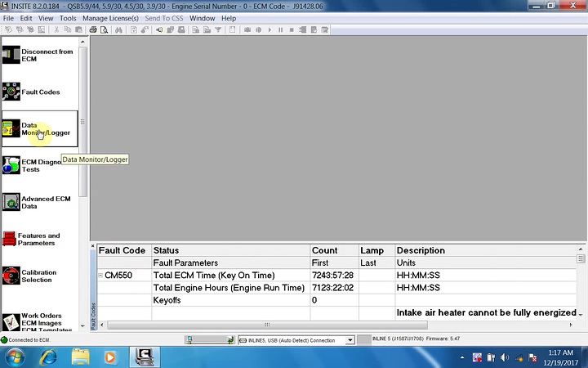Open Windows Explorer folder from taskbar

tap(80, 357)
